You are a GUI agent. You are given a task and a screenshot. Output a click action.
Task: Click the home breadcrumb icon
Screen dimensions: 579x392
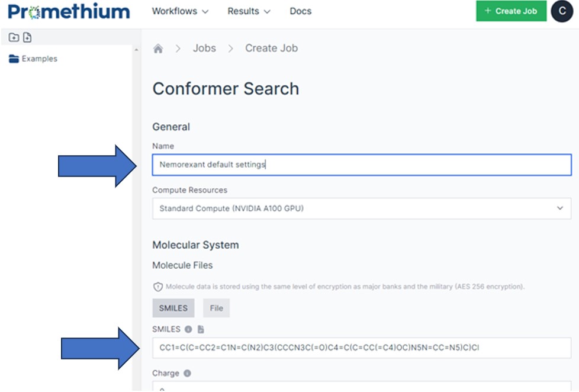[x=158, y=49]
